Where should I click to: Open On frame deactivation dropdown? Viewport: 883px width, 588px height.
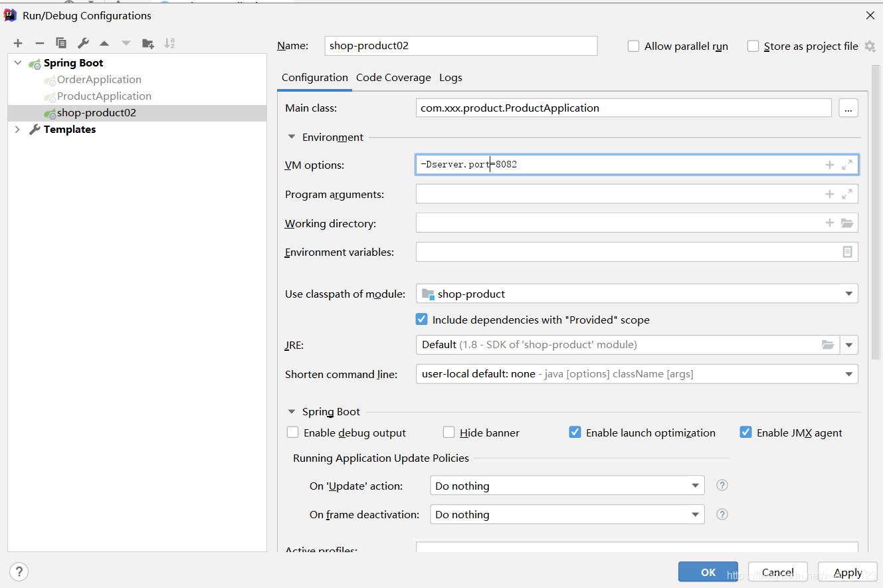[x=567, y=514]
